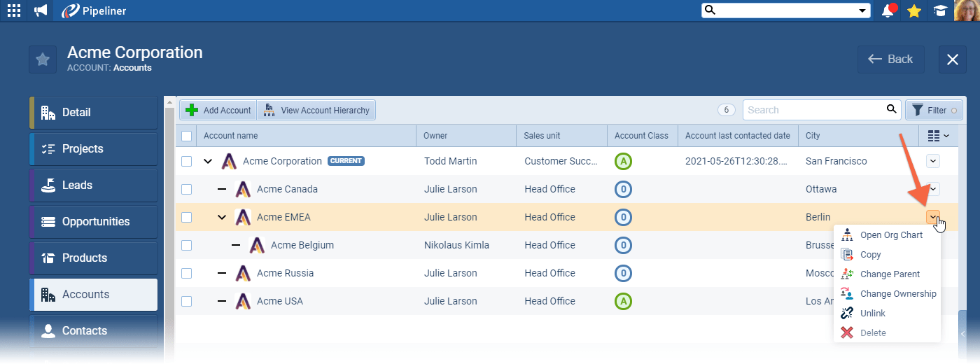The height and width of the screenshot is (364, 980).
Task: Collapse the Acme EMEA tree node
Action: pos(222,217)
